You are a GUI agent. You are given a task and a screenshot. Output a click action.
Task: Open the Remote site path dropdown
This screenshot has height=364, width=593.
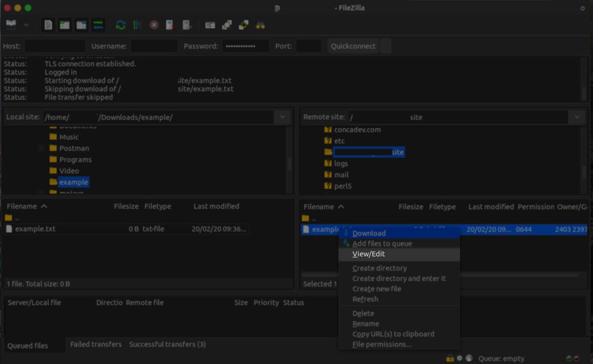tap(576, 117)
